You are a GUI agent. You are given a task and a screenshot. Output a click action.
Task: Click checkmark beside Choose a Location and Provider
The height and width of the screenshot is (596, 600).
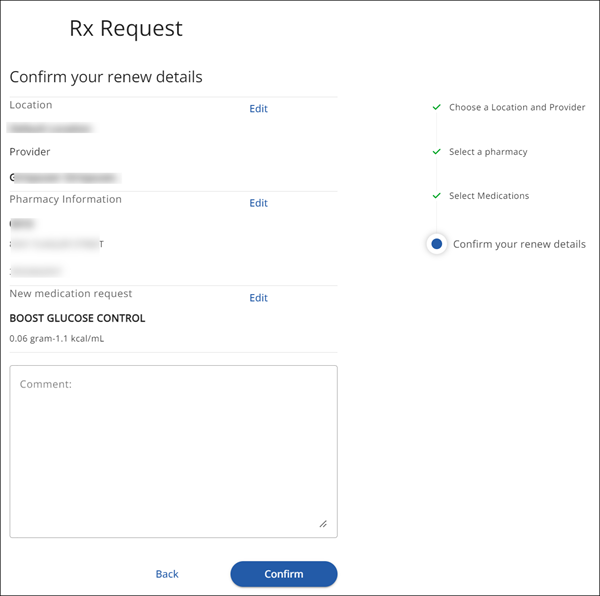pyautogui.click(x=437, y=107)
